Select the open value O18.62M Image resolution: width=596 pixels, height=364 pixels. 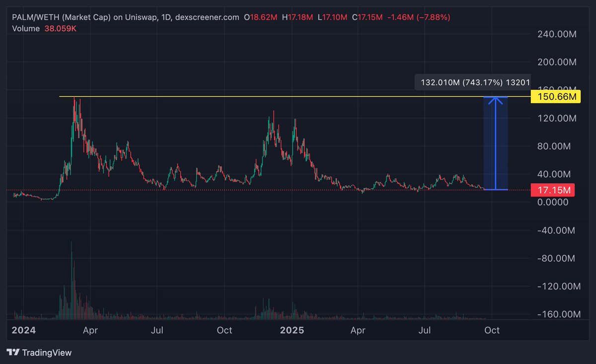[x=260, y=16]
